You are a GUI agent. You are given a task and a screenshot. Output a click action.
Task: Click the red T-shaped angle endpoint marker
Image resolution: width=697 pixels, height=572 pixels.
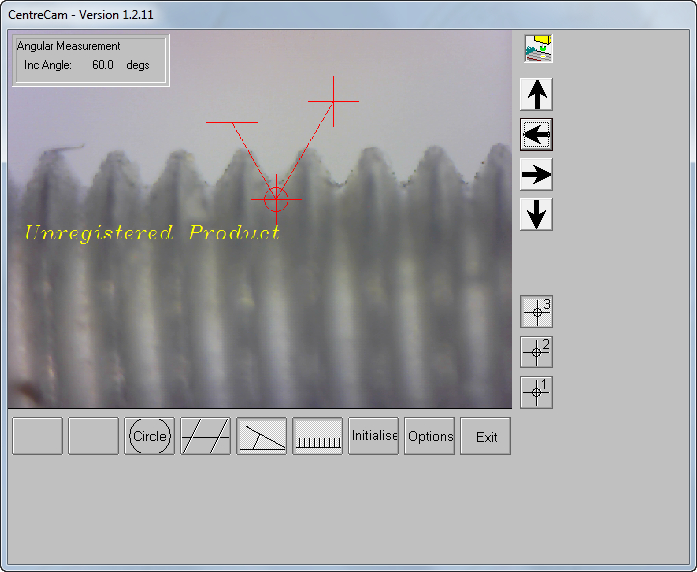(232, 122)
